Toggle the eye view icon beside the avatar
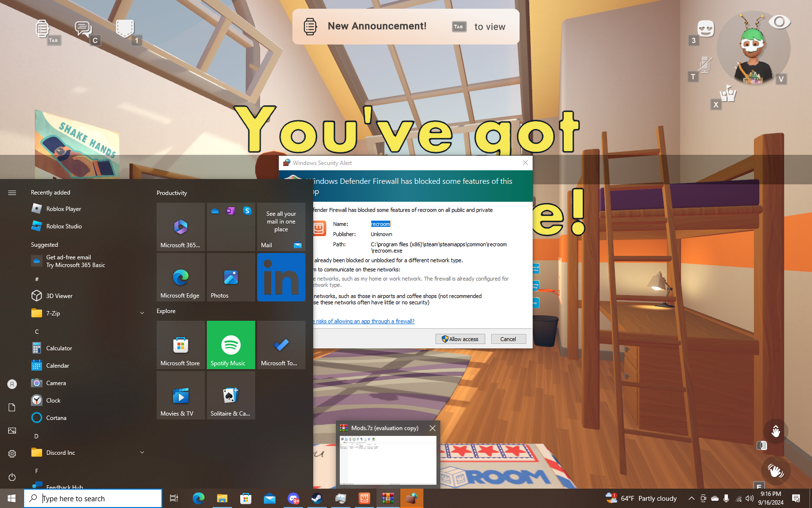 pyautogui.click(x=779, y=22)
